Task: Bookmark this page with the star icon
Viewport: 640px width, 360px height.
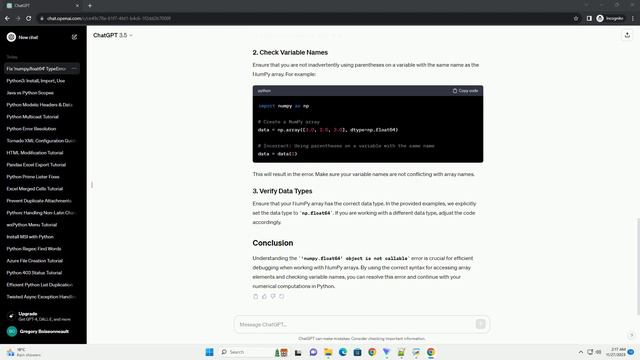Action: (x=576, y=18)
